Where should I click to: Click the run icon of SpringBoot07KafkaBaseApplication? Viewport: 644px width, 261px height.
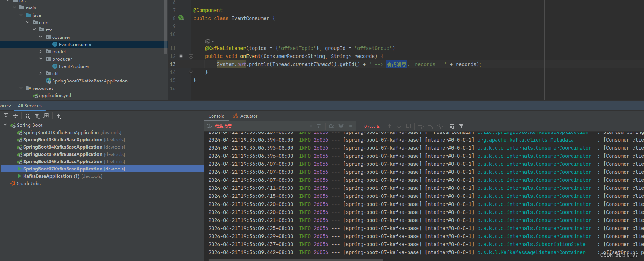pos(19,169)
